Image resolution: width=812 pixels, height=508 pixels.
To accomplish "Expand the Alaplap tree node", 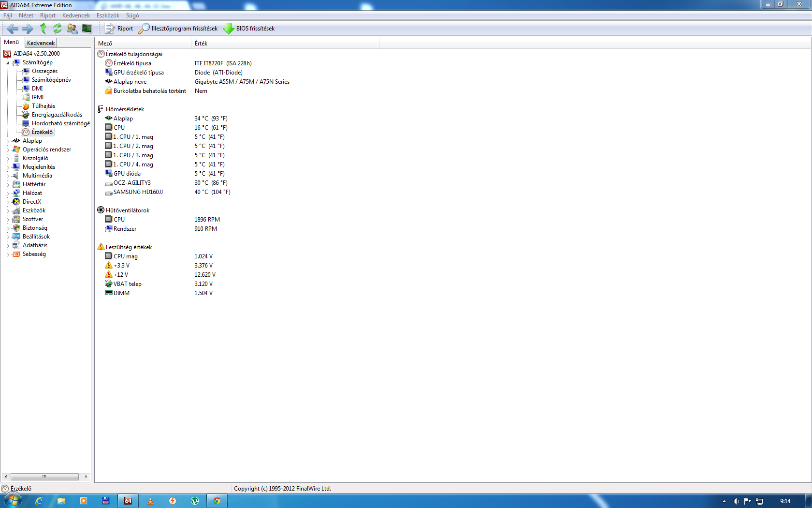I will click(8, 141).
